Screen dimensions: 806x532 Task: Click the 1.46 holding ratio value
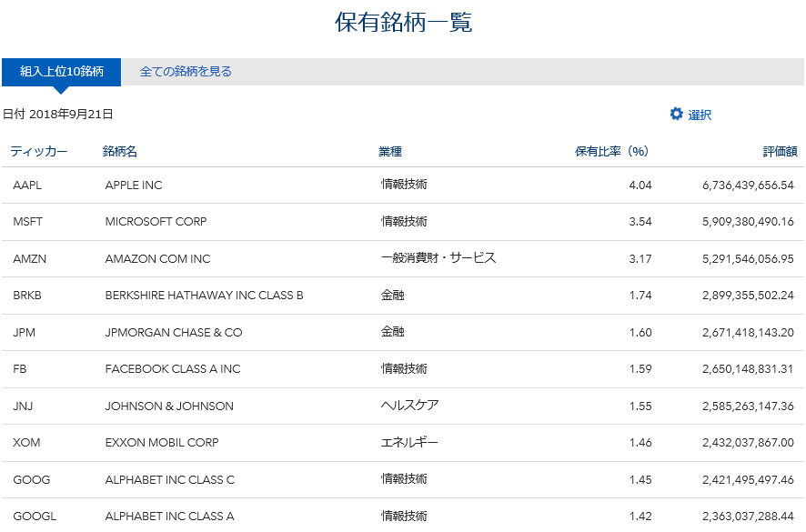[640, 442]
